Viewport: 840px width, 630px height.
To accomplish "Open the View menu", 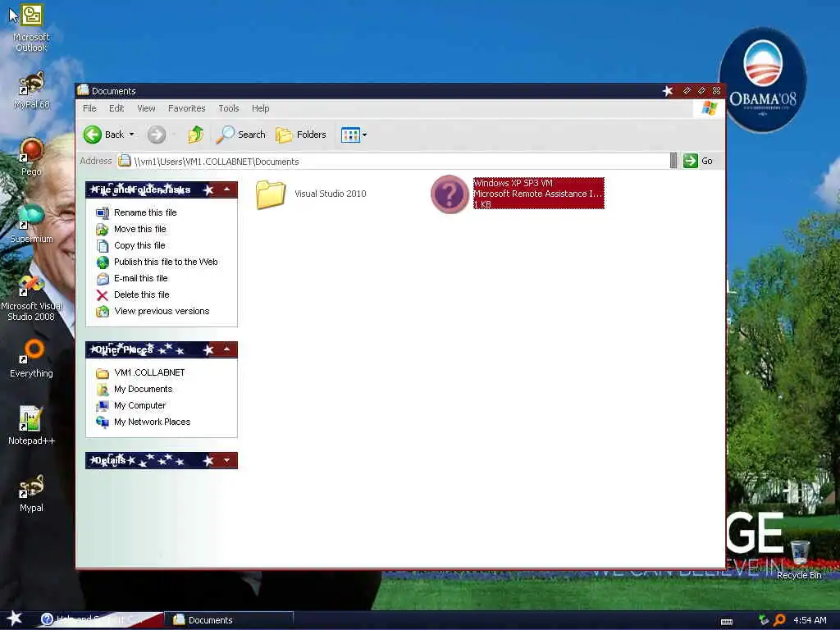I will (x=146, y=108).
